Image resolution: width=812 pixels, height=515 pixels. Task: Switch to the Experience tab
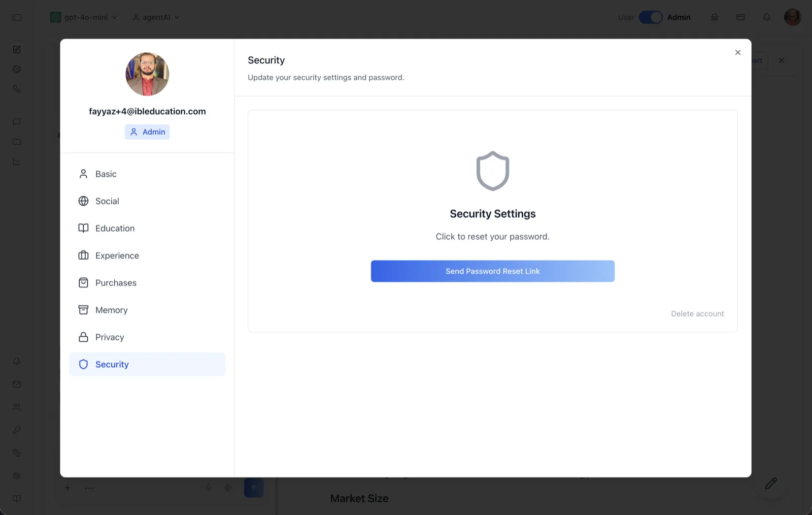(x=147, y=255)
